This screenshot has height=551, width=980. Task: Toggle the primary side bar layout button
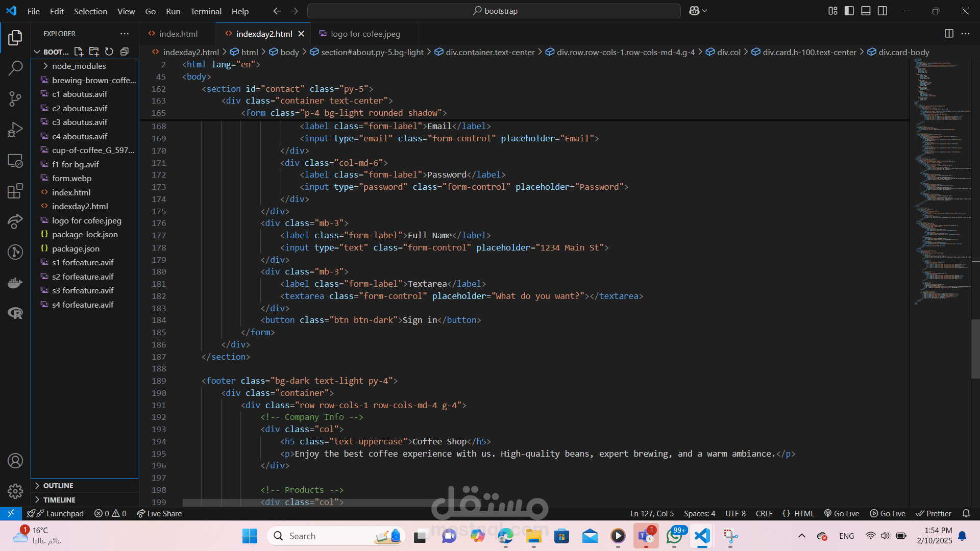[849, 11]
